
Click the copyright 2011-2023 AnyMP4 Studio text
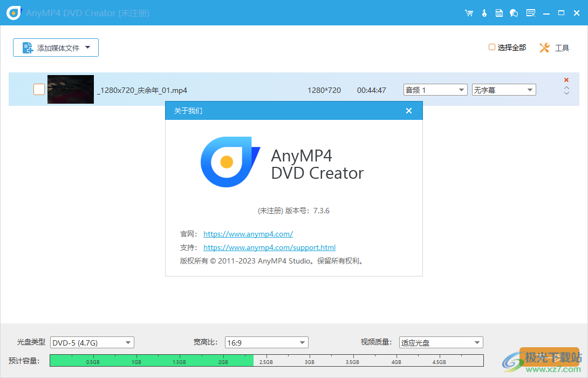(271, 261)
